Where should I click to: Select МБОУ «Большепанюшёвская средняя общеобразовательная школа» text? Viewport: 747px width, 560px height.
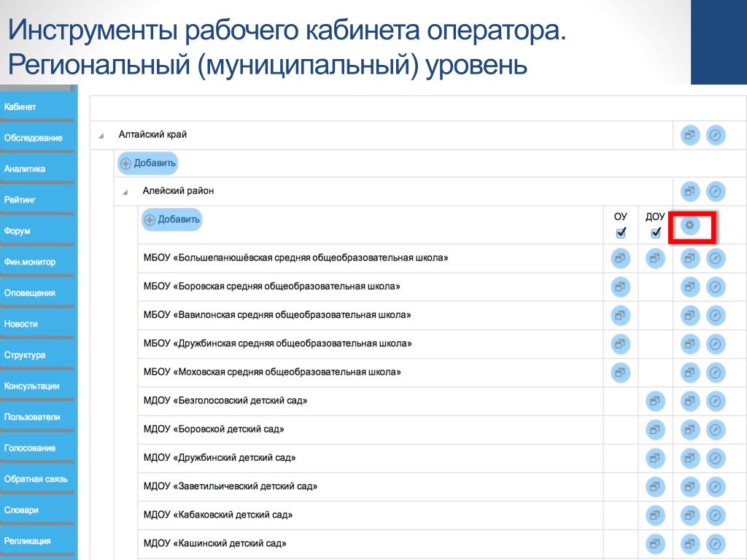296,257
